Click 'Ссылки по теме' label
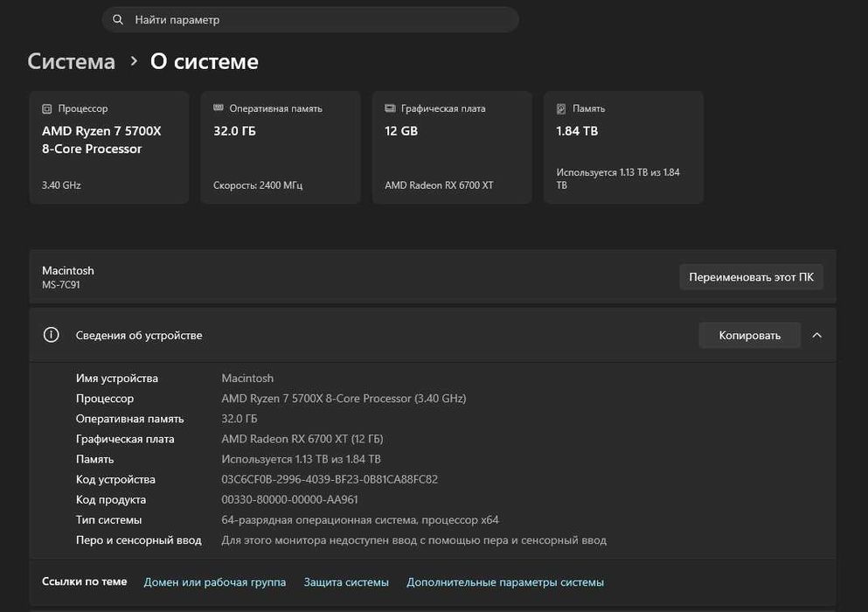 pyautogui.click(x=84, y=581)
